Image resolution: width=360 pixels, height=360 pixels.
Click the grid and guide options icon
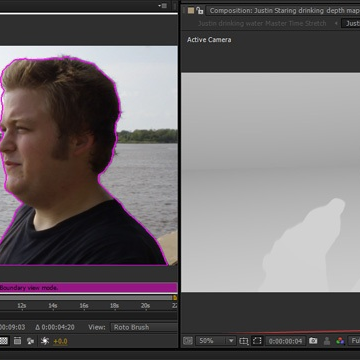point(244,341)
